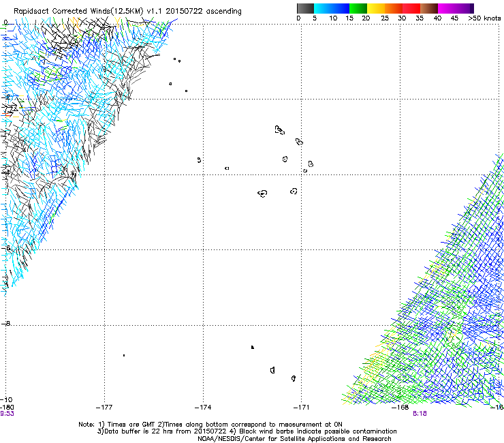Click the -10 latitude axis label
504x443 pixels.
point(6,400)
